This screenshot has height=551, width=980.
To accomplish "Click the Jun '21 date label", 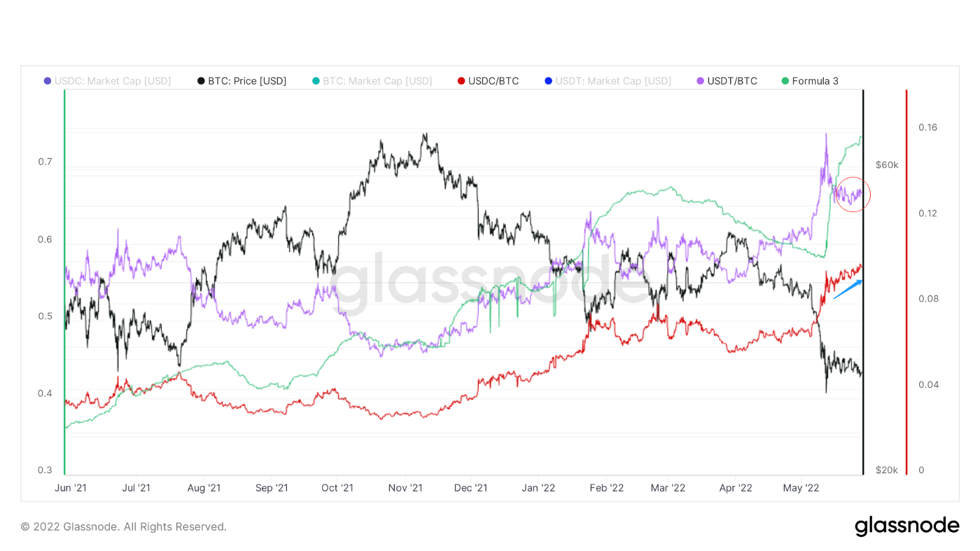I will pyautogui.click(x=71, y=488).
